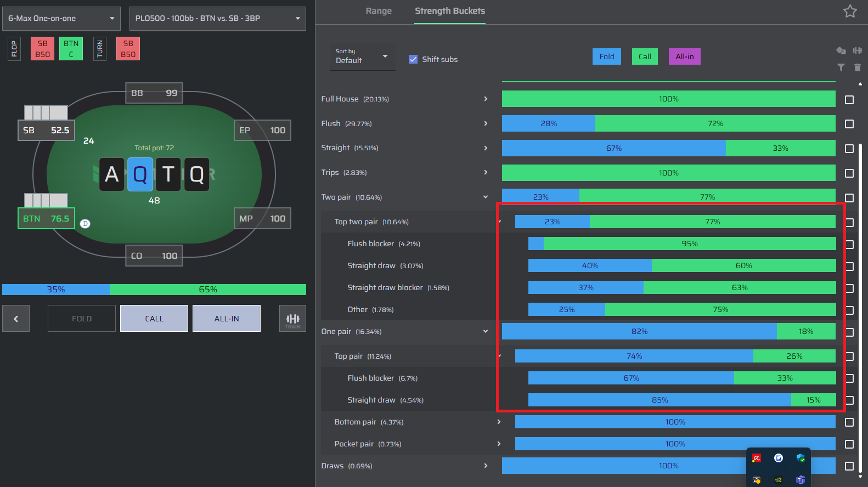Viewport: 868px width, 487px height.
Task: Click the overall 65% call frequency bar
Action: coord(208,290)
